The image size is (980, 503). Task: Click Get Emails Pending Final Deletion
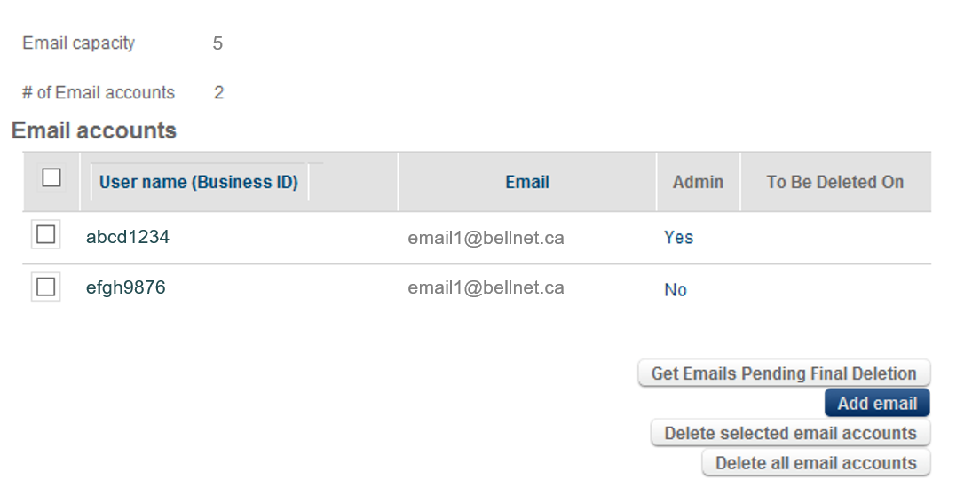click(783, 373)
